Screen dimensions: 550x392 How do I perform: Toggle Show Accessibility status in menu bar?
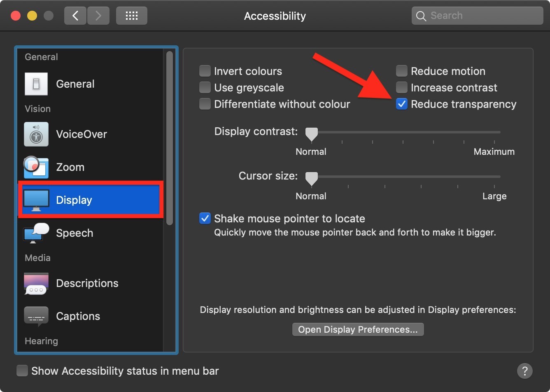(x=22, y=371)
